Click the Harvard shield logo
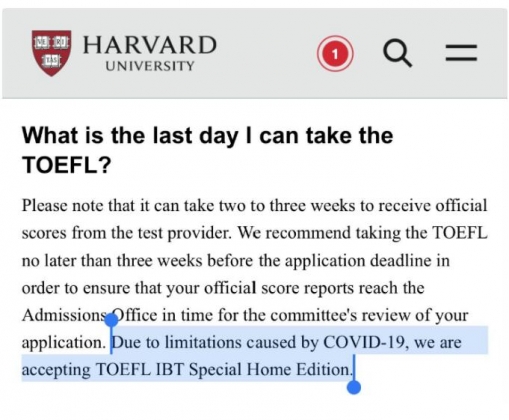 [x=52, y=53]
